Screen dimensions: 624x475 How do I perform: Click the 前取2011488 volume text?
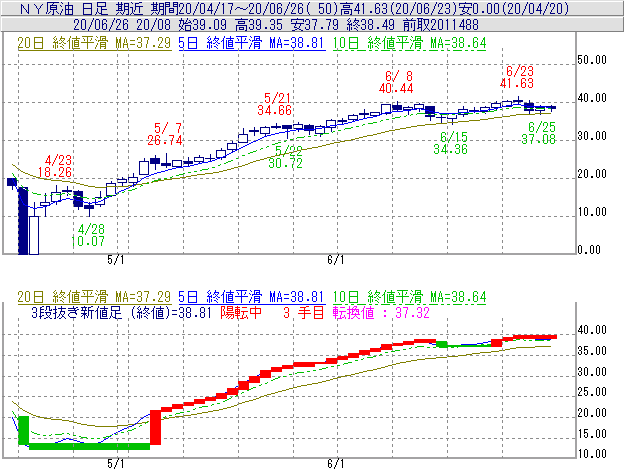click(x=441, y=25)
